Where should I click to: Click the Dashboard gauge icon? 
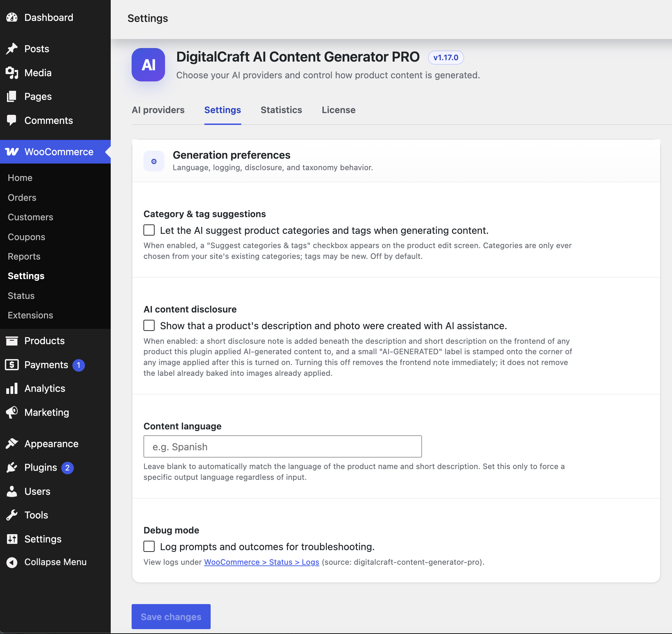point(12,17)
